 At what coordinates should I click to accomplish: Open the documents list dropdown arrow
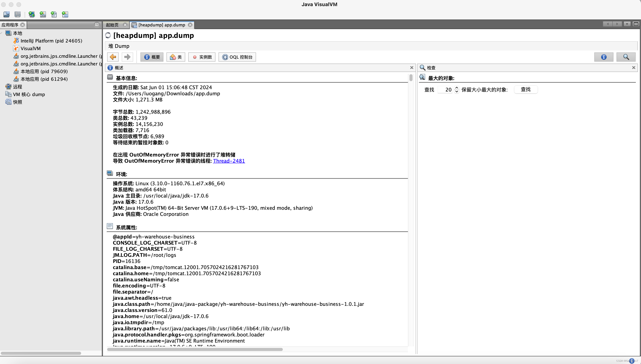point(627,24)
